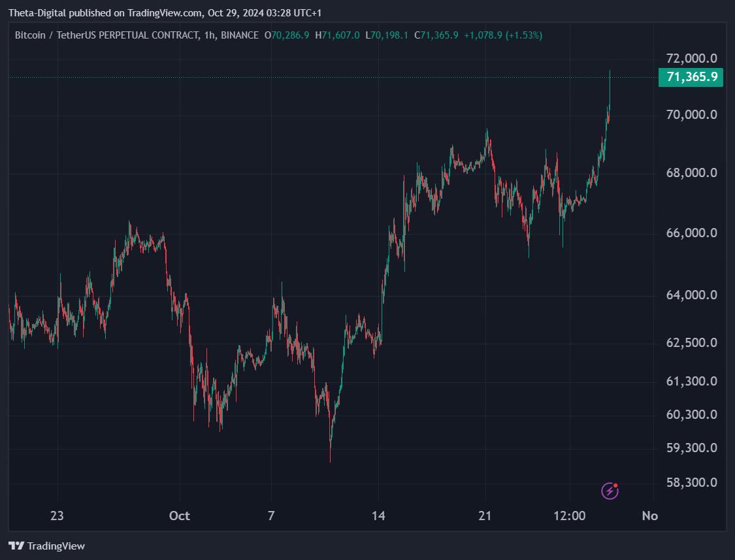Image resolution: width=735 pixels, height=560 pixels.
Task: Click the BINANCE exchange label in the legend
Action: point(240,35)
